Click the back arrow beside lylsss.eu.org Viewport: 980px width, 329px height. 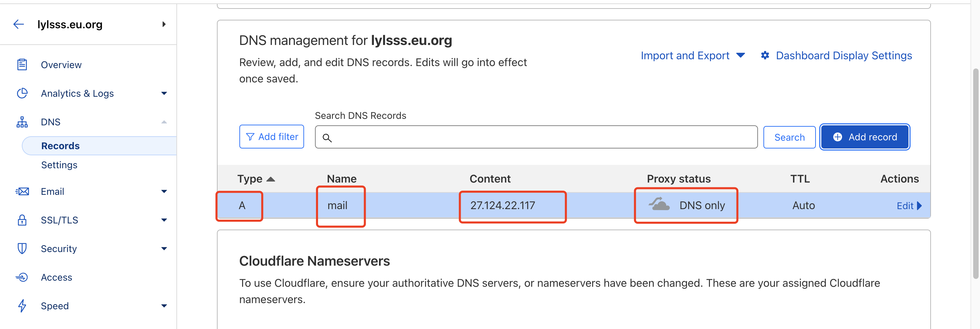pyautogui.click(x=19, y=24)
